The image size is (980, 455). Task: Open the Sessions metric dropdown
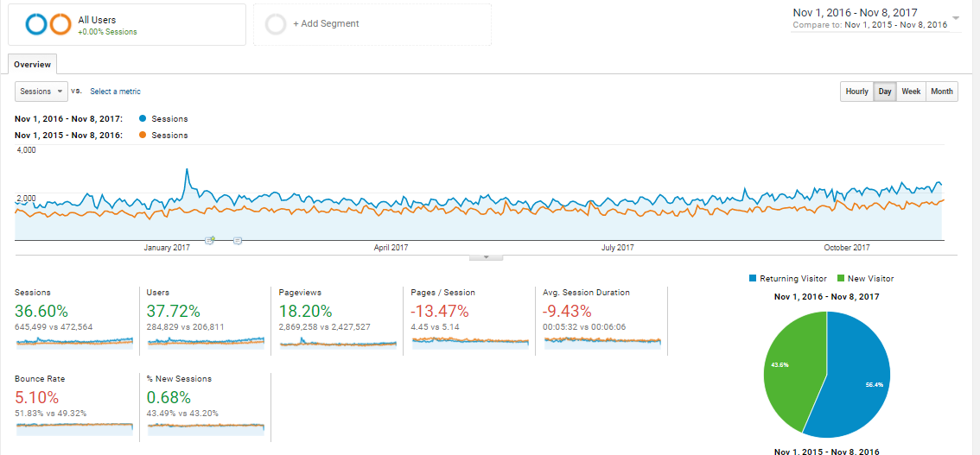coord(41,91)
